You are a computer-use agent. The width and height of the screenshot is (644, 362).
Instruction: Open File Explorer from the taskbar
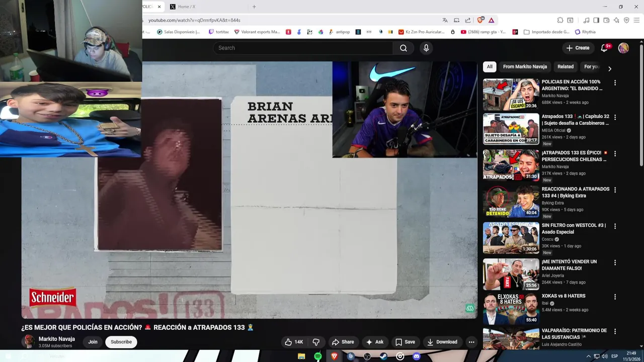(301, 356)
